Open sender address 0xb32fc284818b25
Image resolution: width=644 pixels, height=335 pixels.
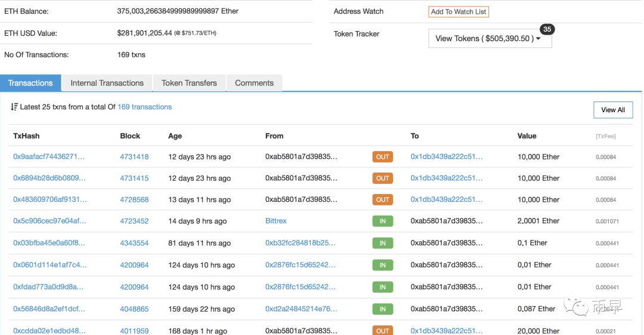pyautogui.click(x=301, y=243)
